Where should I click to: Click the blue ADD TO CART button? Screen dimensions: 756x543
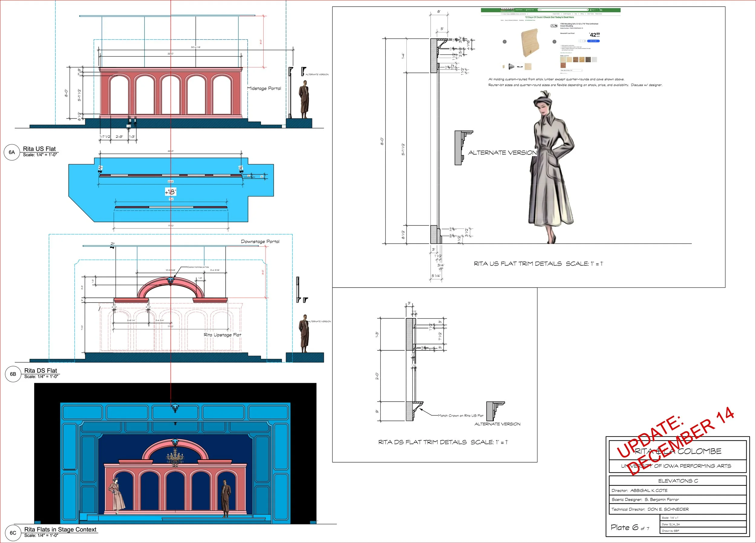tap(594, 41)
